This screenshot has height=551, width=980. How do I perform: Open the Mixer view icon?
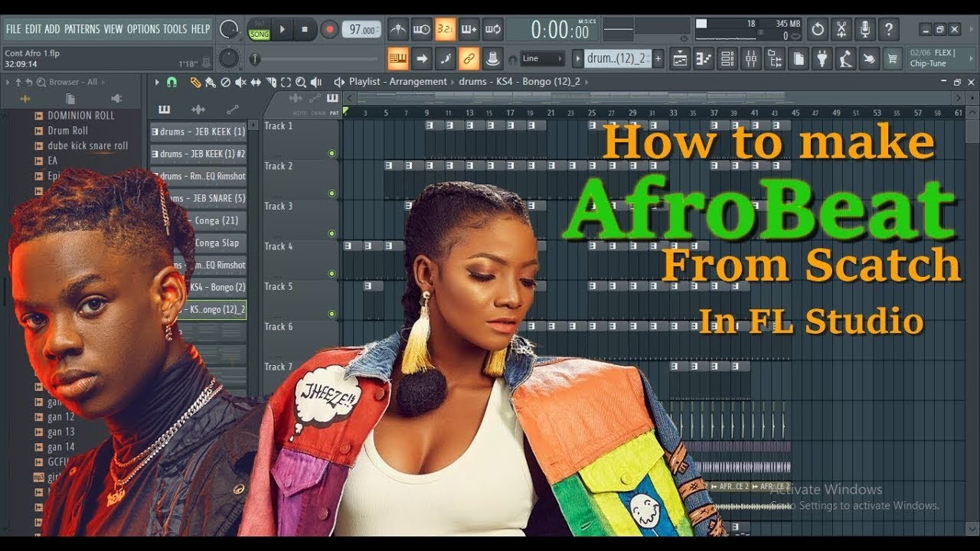751,58
